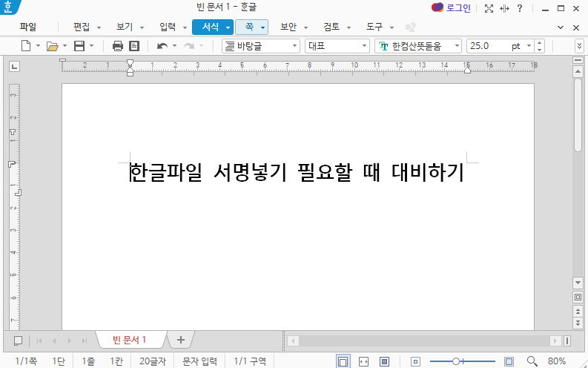The image size is (588, 368).
Task: Open the Print Preview icon
Action: tap(134, 46)
